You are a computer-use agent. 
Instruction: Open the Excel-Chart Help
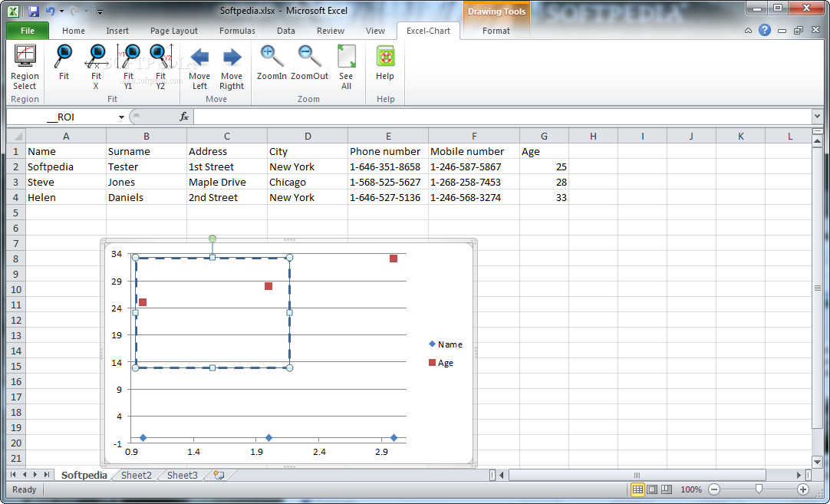[x=385, y=62]
